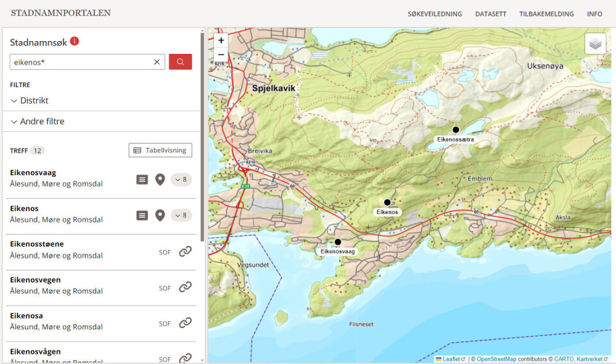Click the Eikenossætra map marker
This screenshot has width=616, height=364.
pos(456,129)
